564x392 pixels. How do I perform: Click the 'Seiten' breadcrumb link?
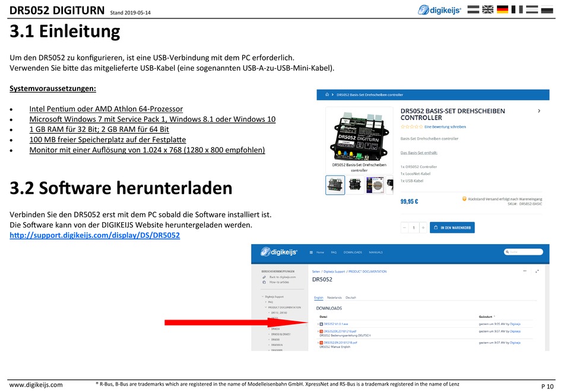[316, 271]
